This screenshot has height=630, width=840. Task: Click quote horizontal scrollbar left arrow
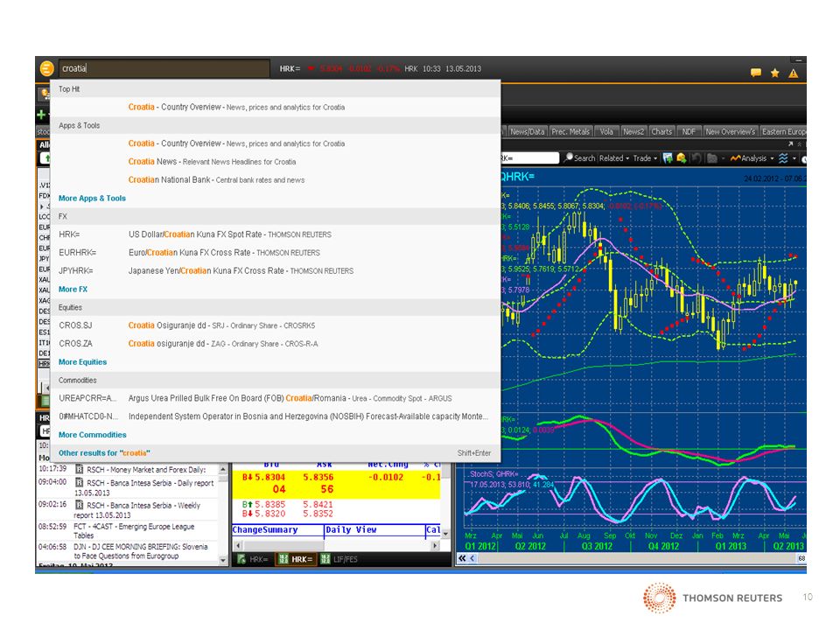(x=238, y=545)
